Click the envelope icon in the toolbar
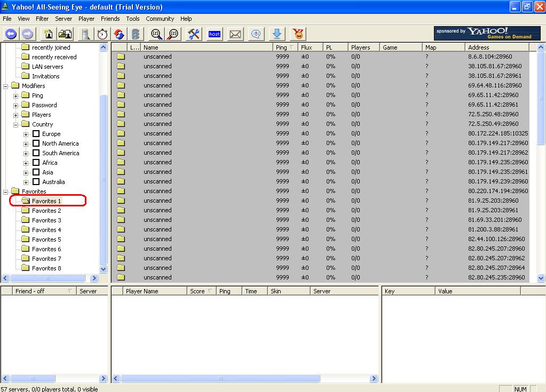The height and width of the screenshot is (392, 546). coord(235,34)
